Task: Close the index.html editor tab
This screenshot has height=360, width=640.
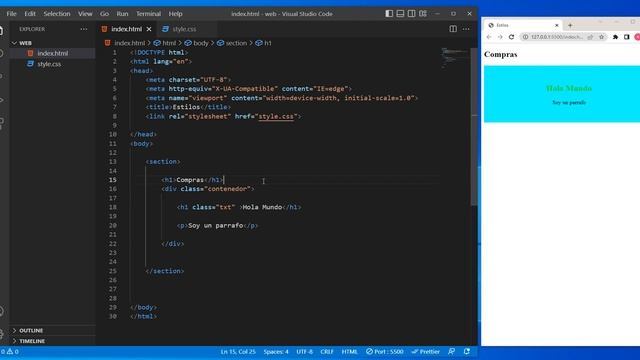Action: pyautogui.click(x=149, y=29)
